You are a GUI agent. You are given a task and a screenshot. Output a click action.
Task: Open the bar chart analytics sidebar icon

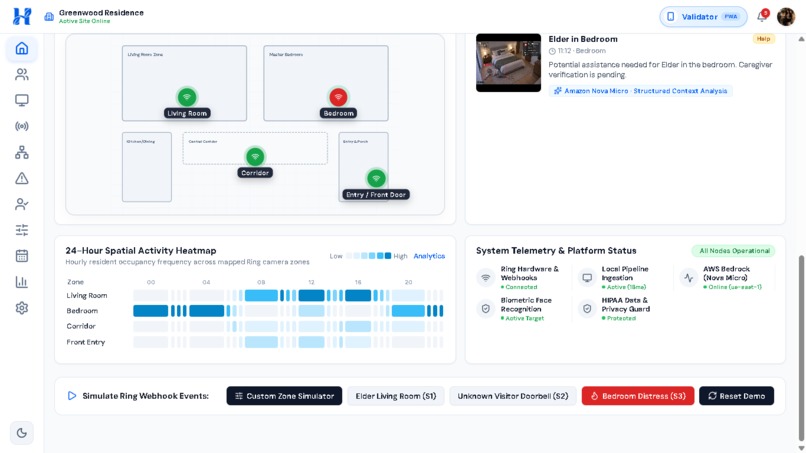(x=22, y=282)
